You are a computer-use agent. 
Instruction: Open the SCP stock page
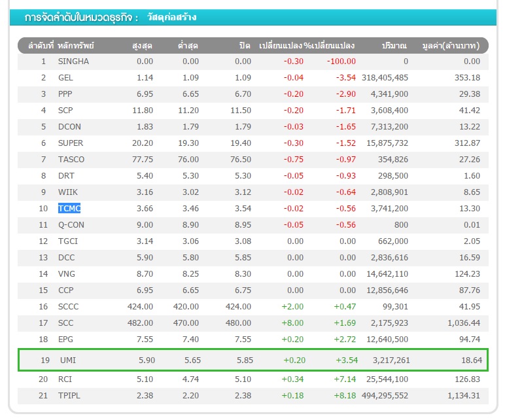click(x=65, y=111)
